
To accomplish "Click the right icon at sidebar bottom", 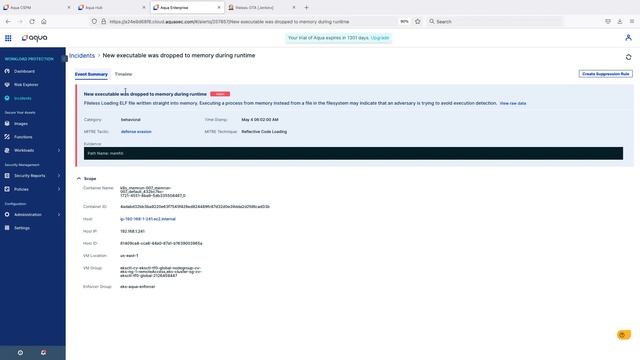I will [44, 353].
